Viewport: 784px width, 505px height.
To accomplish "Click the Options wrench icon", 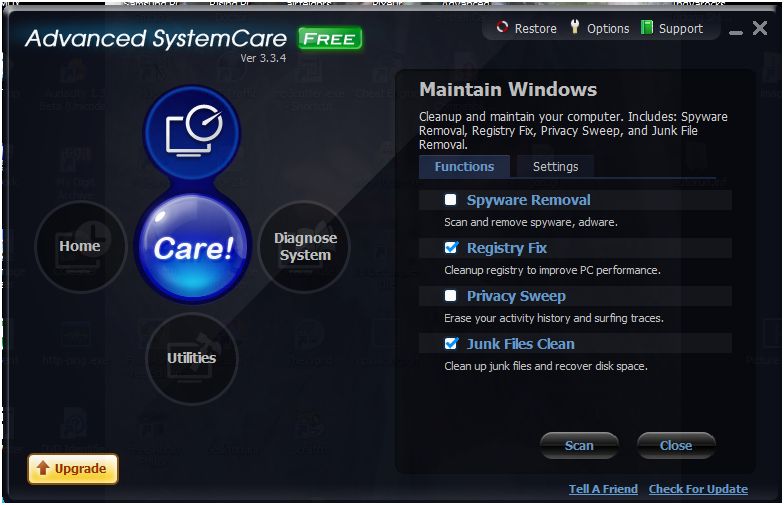I will (x=574, y=26).
